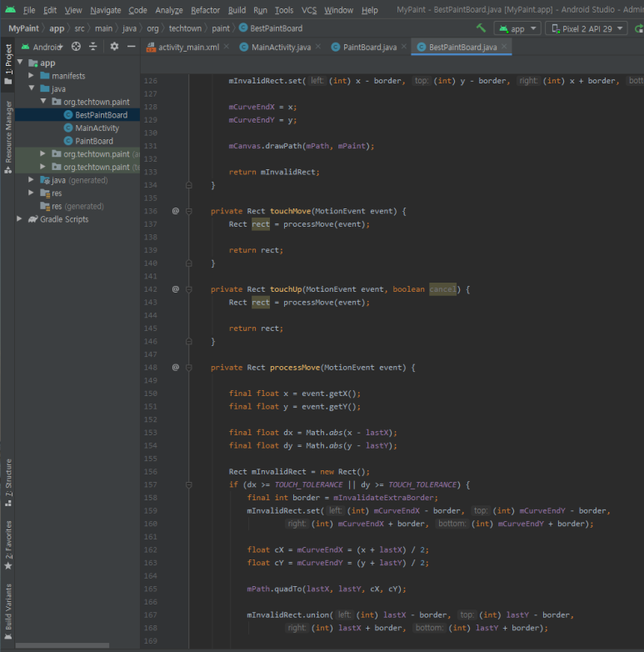Expand Gradle Scripts node

point(19,218)
